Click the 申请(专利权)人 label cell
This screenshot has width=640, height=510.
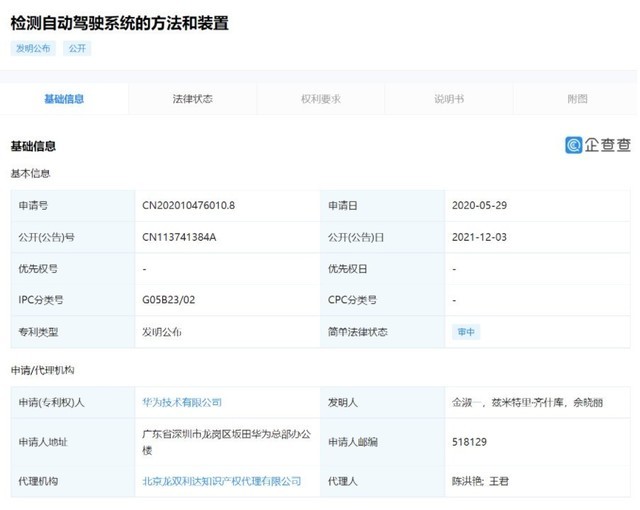pyautogui.click(x=73, y=402)
